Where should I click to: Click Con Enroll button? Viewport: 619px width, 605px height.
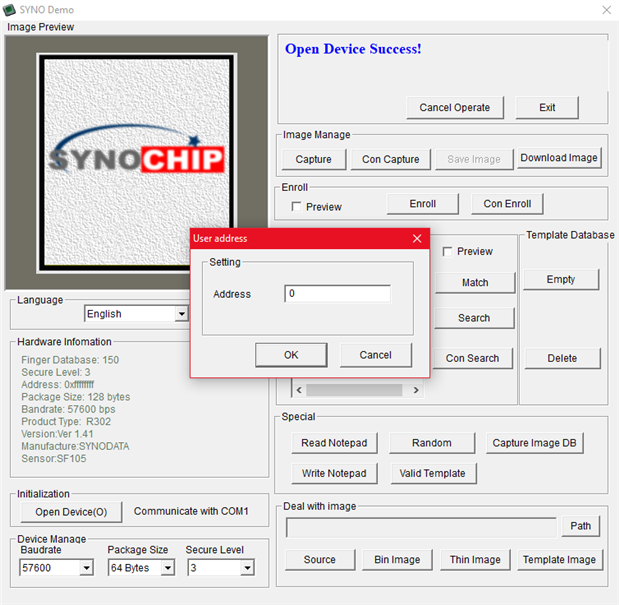[x=507, y=204]
